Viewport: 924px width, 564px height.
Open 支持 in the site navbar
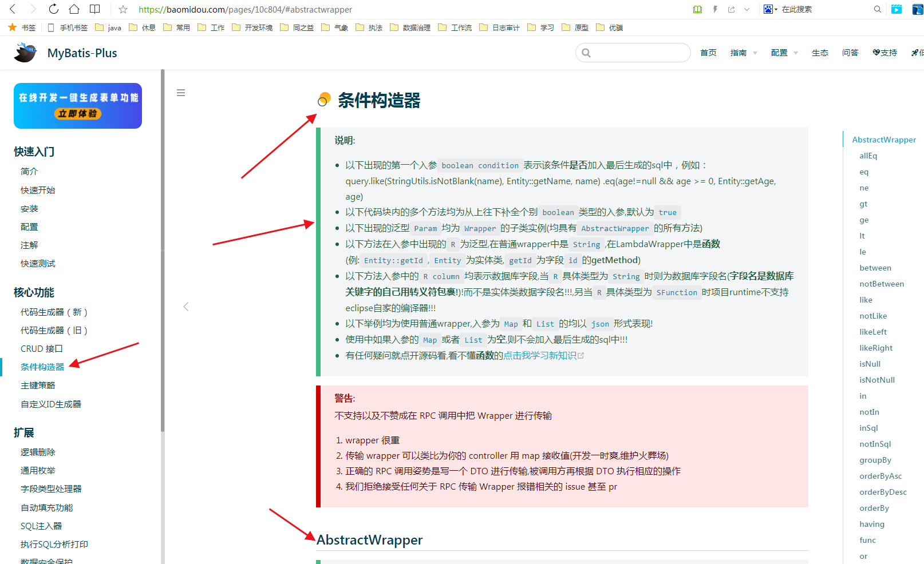point(885,53)
